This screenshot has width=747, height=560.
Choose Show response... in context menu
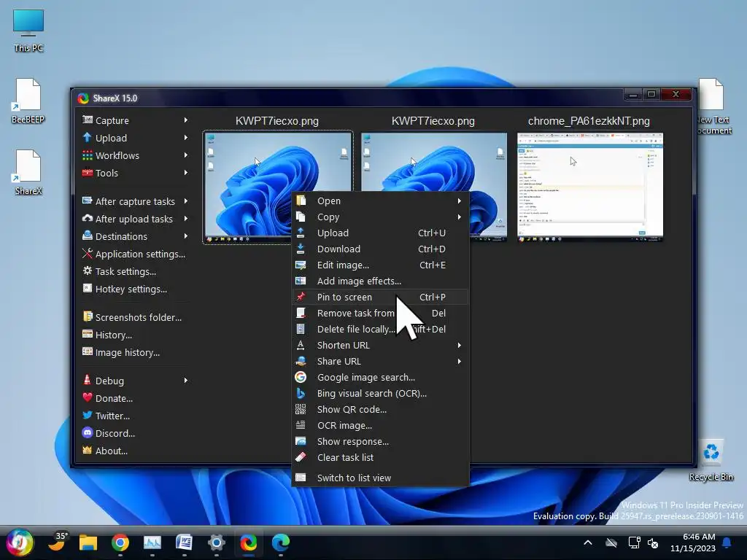click(379, 441)
